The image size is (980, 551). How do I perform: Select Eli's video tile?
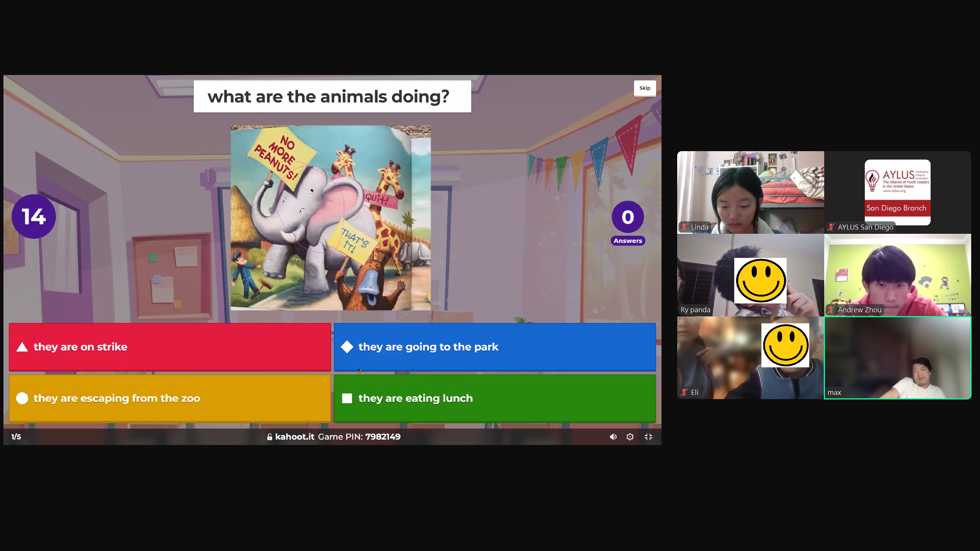750,357
